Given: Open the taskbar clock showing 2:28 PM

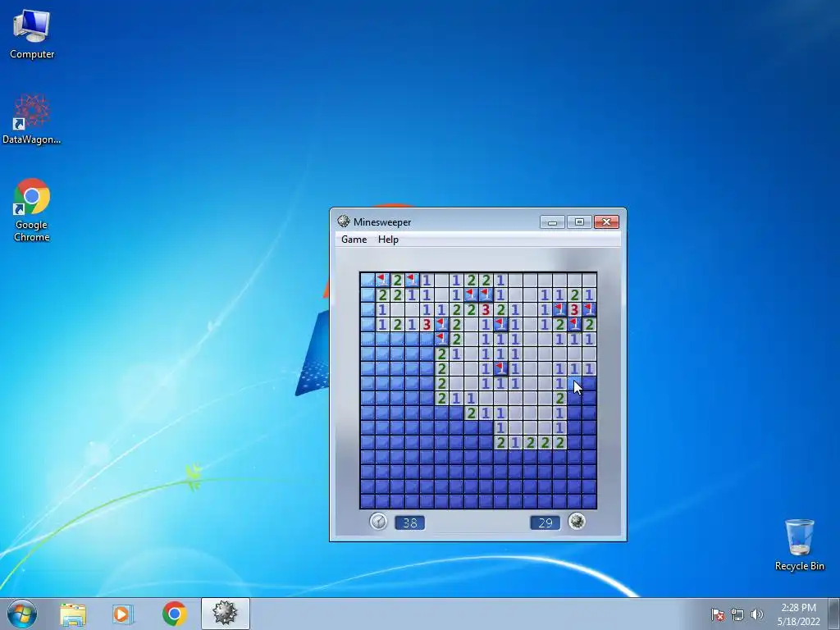Looking at the screenshot, I should click(x=798, y=614).
